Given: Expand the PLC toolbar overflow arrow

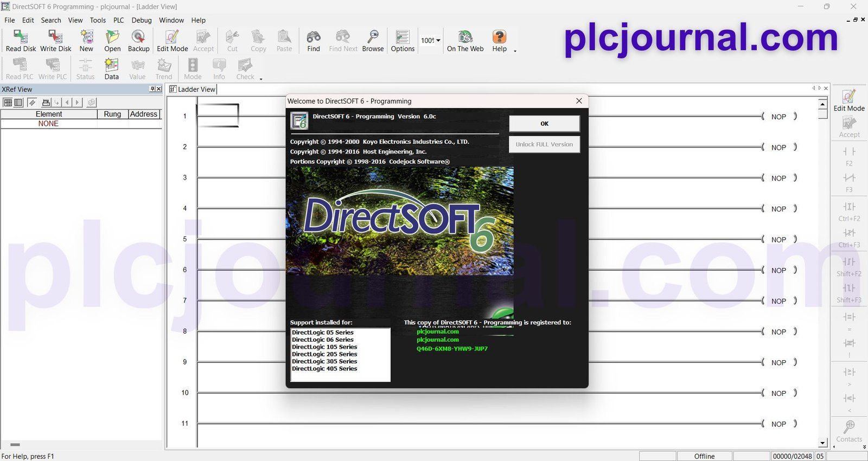Looking at the screenshot, I should (x=261, y=79).
